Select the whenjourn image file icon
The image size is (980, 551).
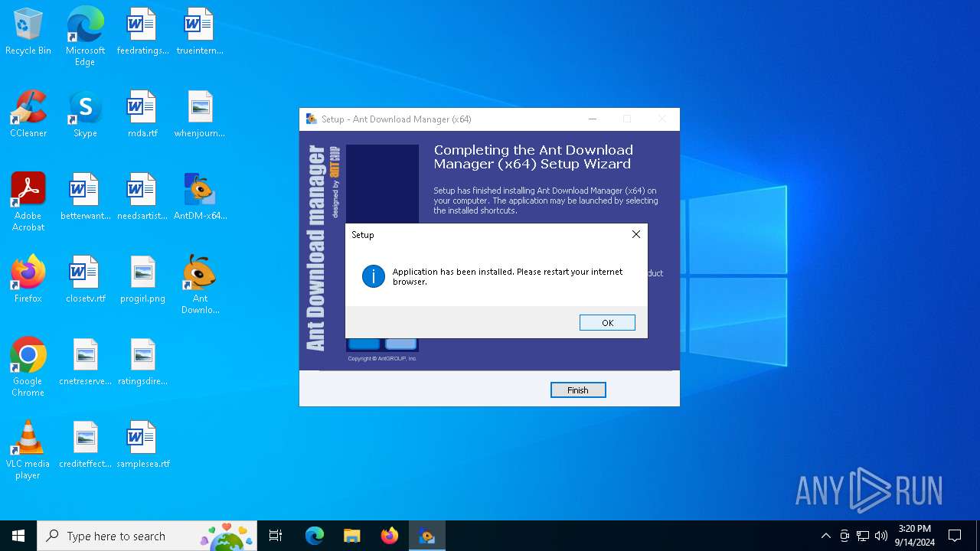[200, 115]
